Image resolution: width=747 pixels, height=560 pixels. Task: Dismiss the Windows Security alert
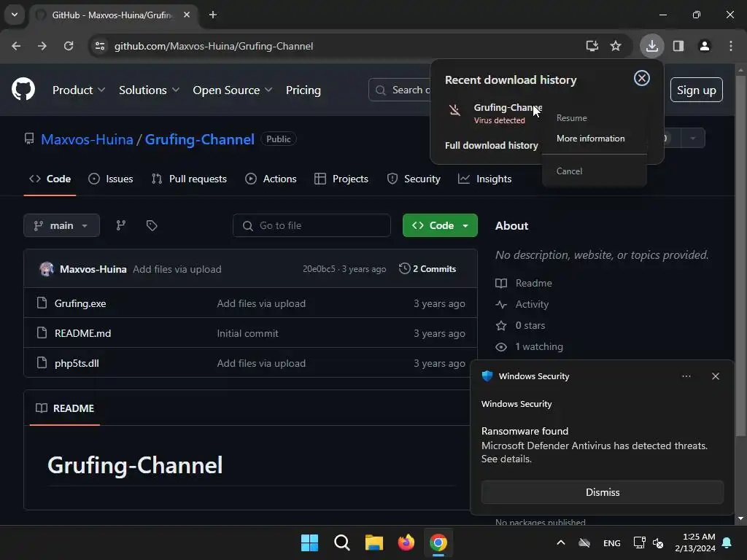pyautogui.click(x=602, y=492)
